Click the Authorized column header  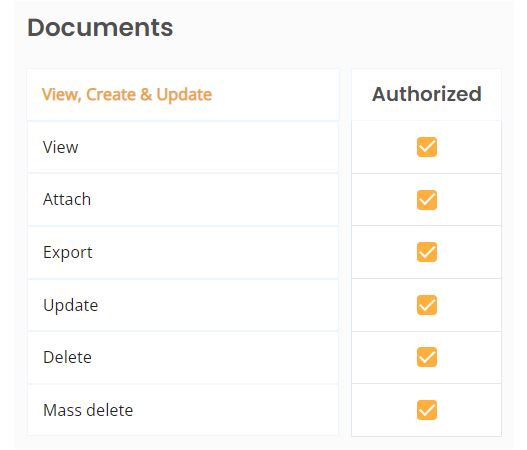click(x=427, y=94)
